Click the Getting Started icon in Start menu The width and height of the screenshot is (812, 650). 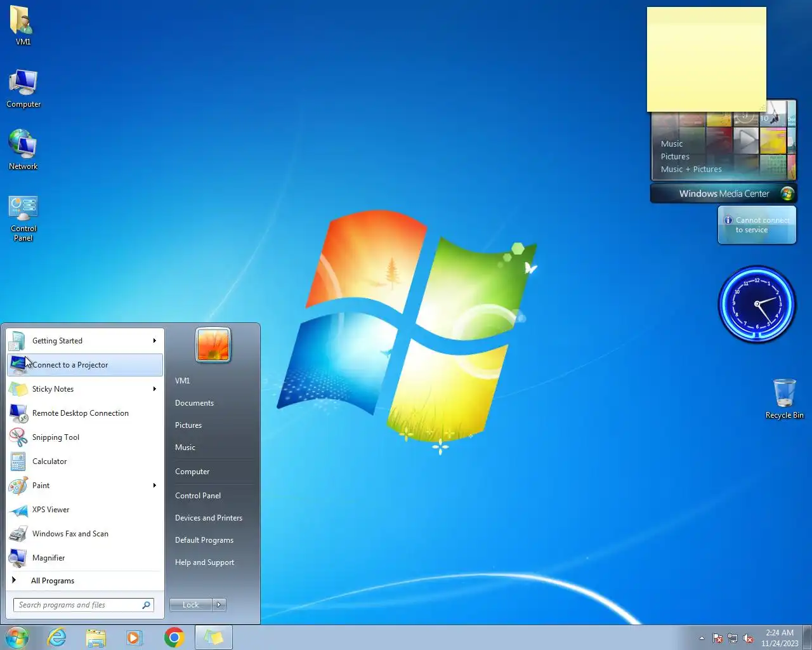(x=18, y=341)
